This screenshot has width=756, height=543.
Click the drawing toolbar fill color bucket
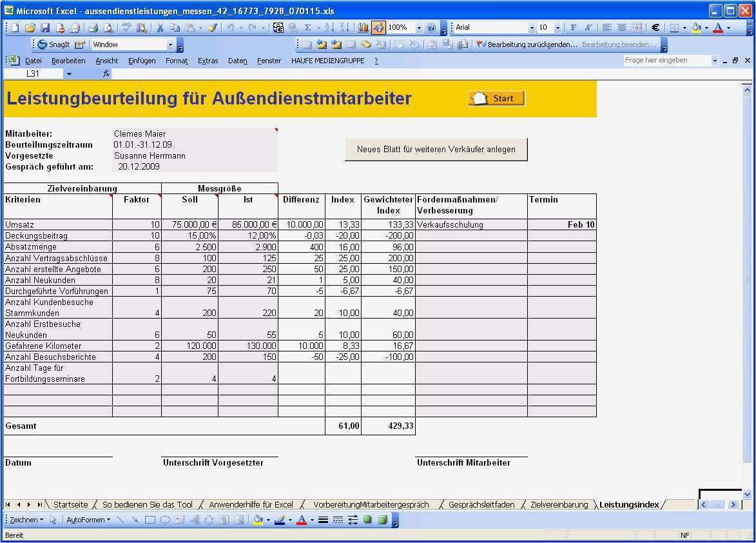(258, 520)
